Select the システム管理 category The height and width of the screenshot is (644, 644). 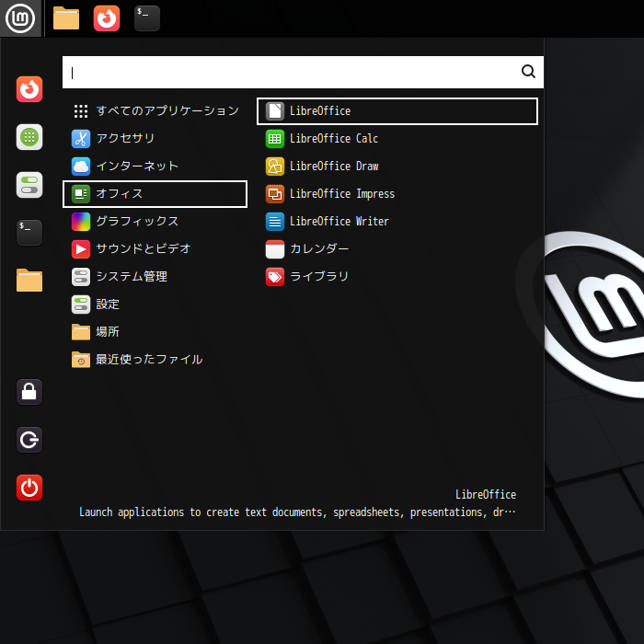(x=155, y=277)
